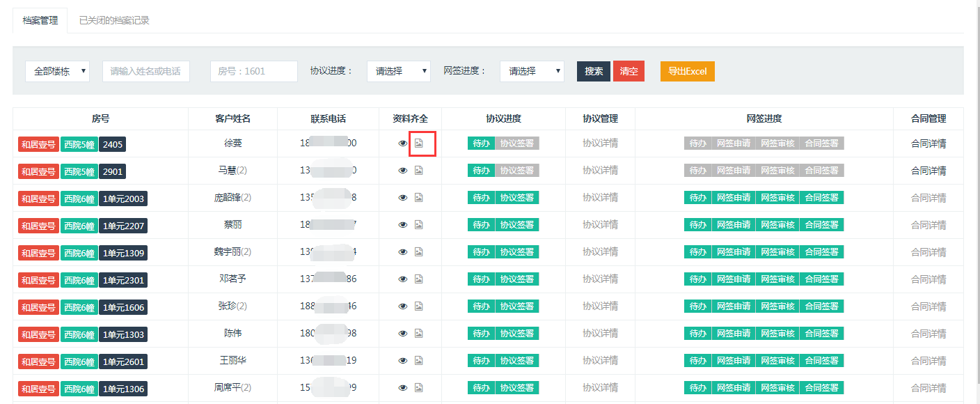Screen dimensions: 980x404
Task: Open image attachments for 邓茗予 row
Action: point(419,279)
